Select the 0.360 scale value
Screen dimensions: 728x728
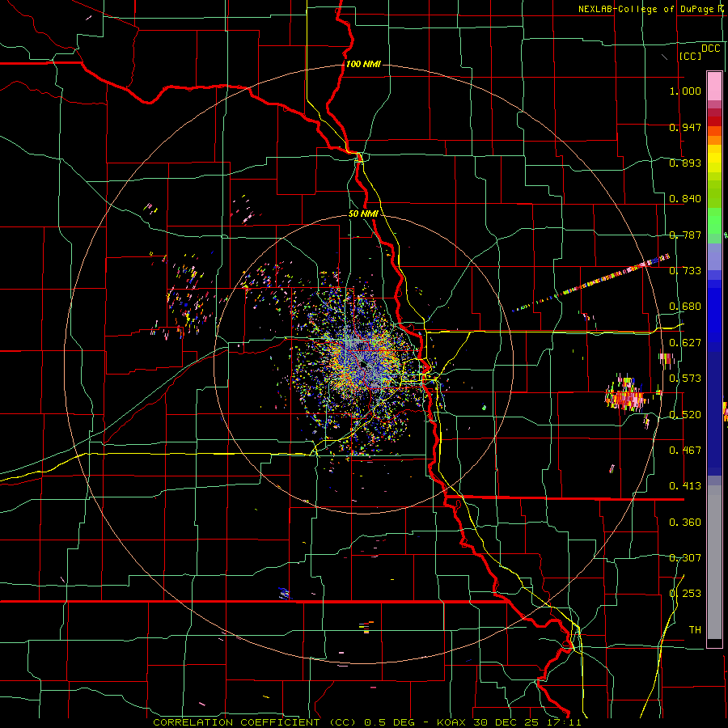coord(685,523)
